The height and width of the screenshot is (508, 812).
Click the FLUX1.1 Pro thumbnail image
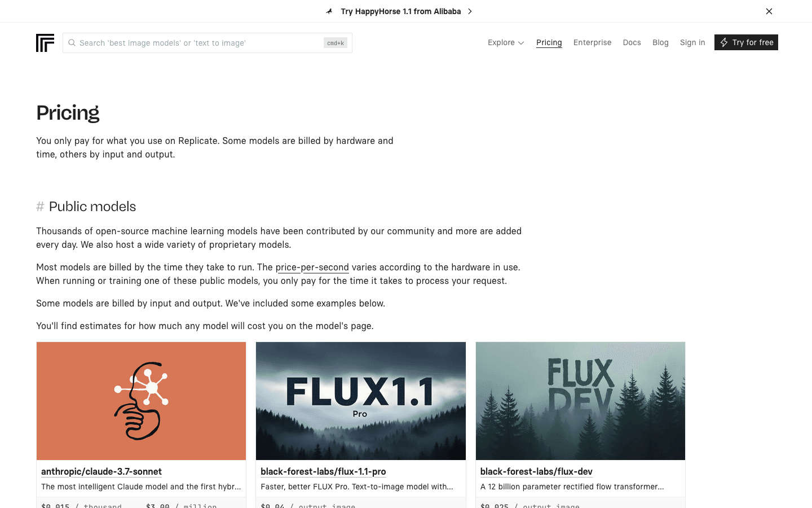click(x=361, y=401)
